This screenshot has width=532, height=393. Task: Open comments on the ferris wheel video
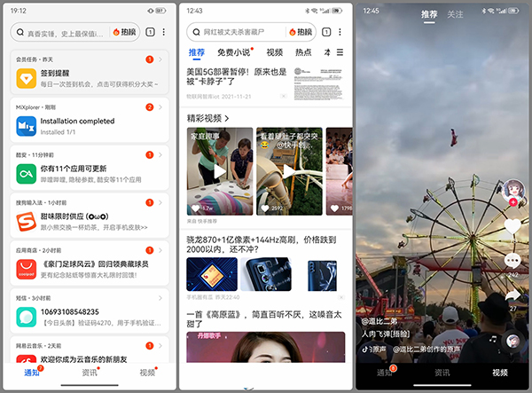tap(512, 261)
